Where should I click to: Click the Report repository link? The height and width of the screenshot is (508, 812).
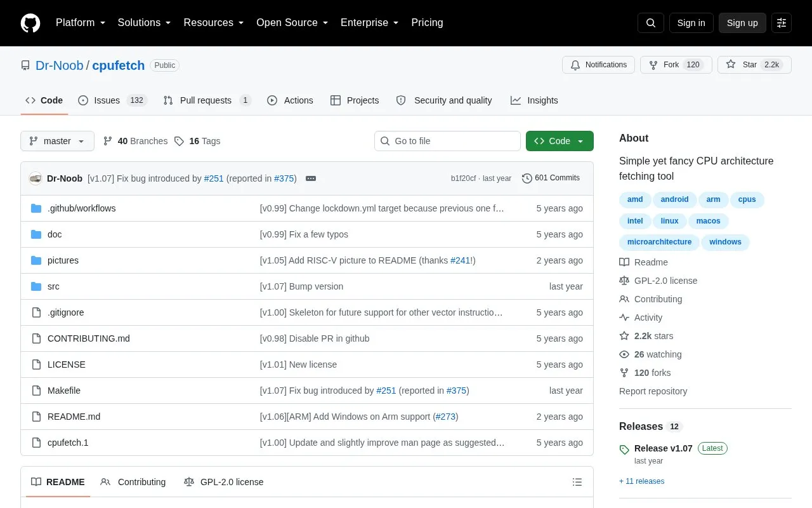653,391
